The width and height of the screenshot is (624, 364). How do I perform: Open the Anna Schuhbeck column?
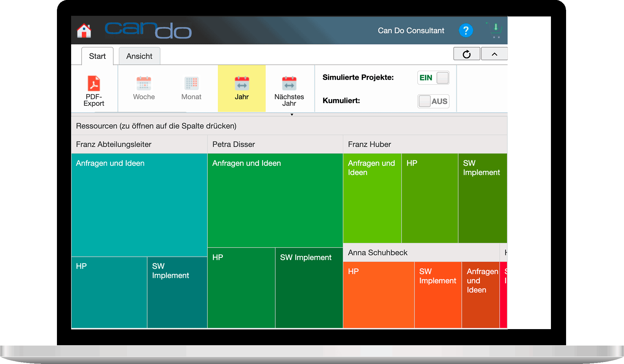421,252
